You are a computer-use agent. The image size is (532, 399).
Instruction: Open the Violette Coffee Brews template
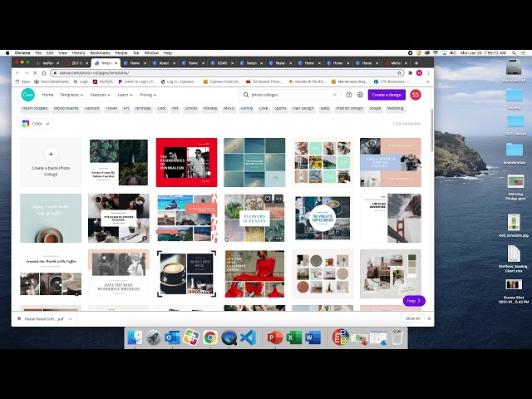[323, 218]
